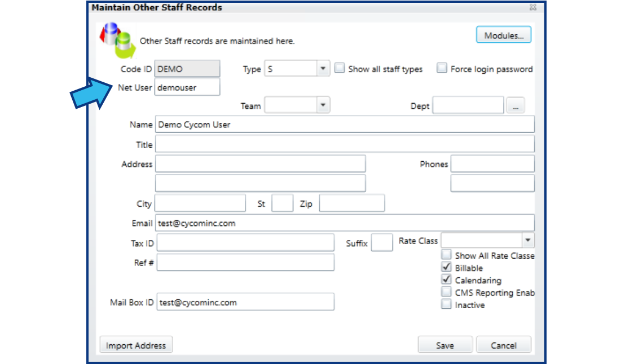Viewport: 634px width, 364px height.
Task: Enable Show All Rate Classes checkbox
Action: (x=446, y=255)
